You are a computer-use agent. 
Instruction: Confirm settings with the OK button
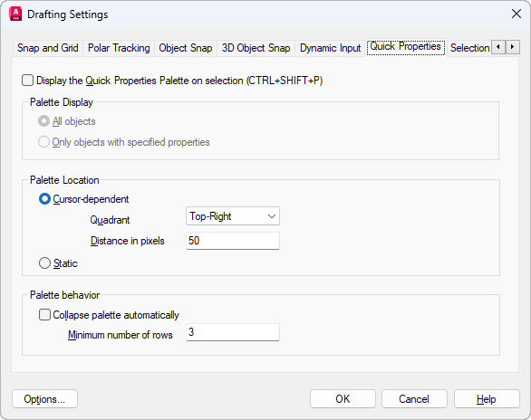pyautogui.click(x=343, y=399)
